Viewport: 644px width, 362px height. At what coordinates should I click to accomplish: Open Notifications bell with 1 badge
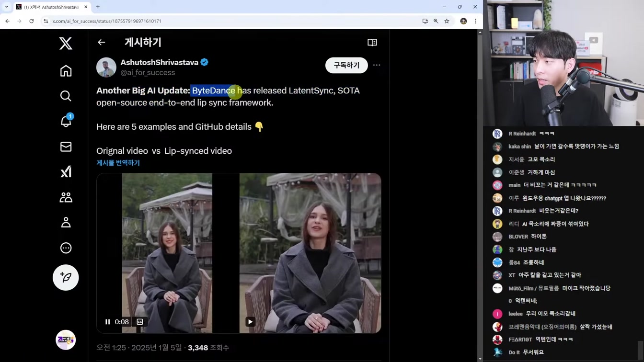click(66, 121)
